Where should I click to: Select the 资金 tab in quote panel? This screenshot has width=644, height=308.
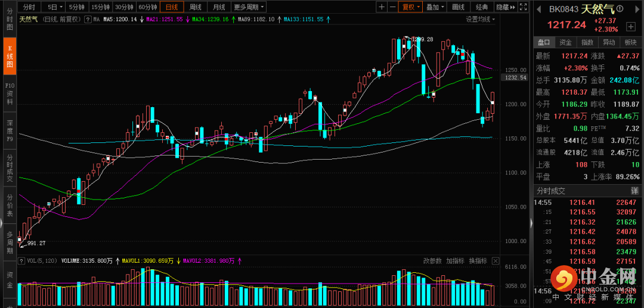(565, 42)
